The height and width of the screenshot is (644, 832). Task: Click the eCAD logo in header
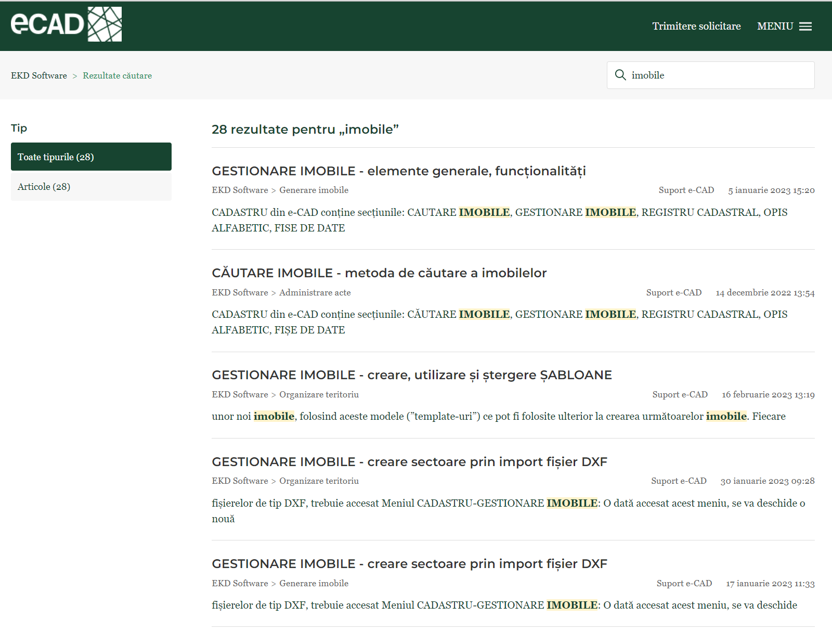66,24
